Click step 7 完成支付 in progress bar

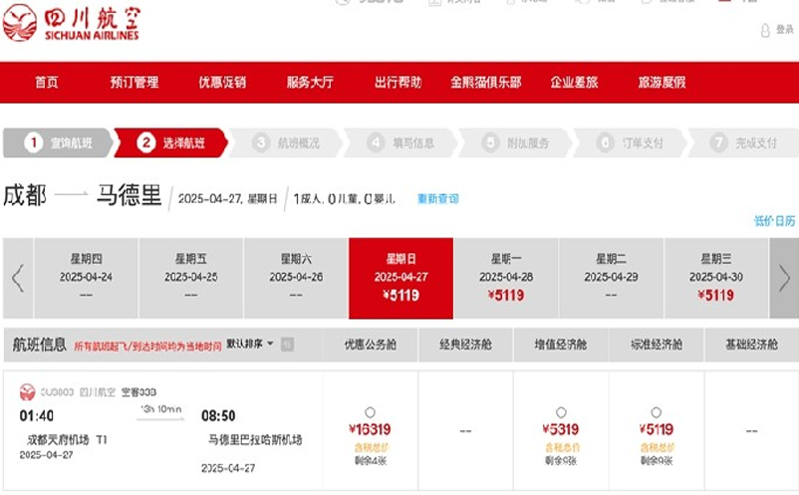click(744, 143)
